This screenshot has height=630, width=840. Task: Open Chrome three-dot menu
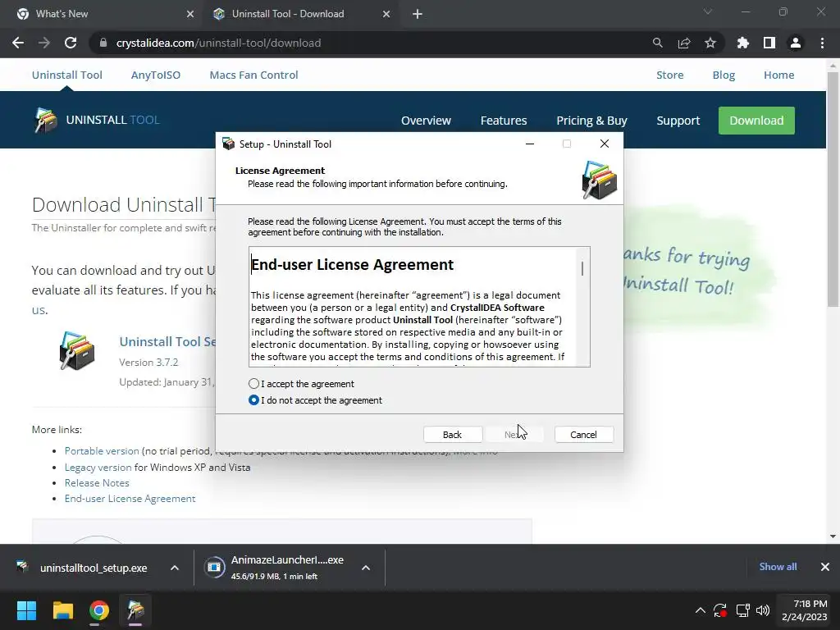pos(822,43)
